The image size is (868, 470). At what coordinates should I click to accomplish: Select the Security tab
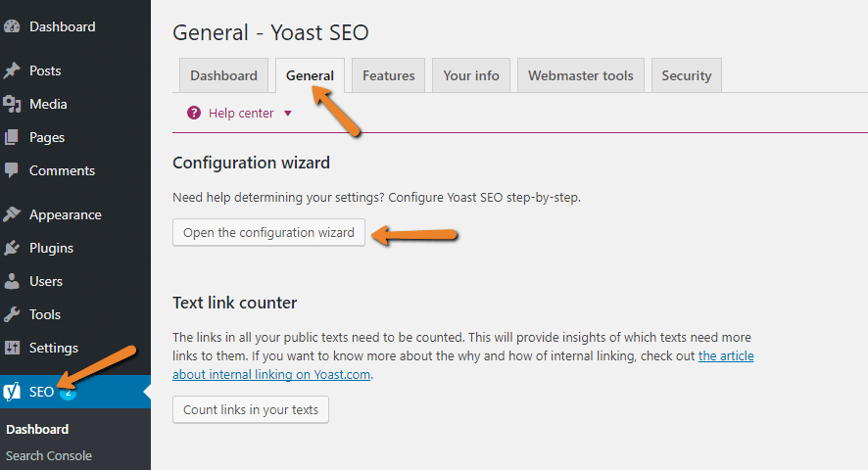point(687,75)
